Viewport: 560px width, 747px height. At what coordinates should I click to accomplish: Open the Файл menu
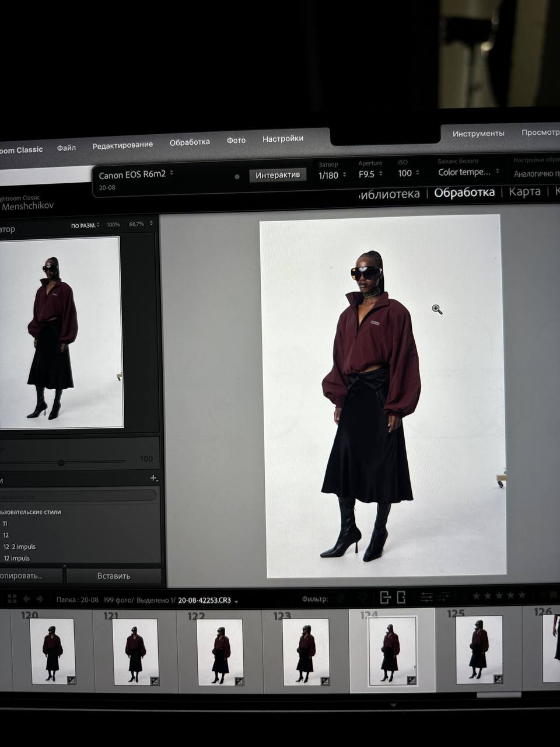66,148
